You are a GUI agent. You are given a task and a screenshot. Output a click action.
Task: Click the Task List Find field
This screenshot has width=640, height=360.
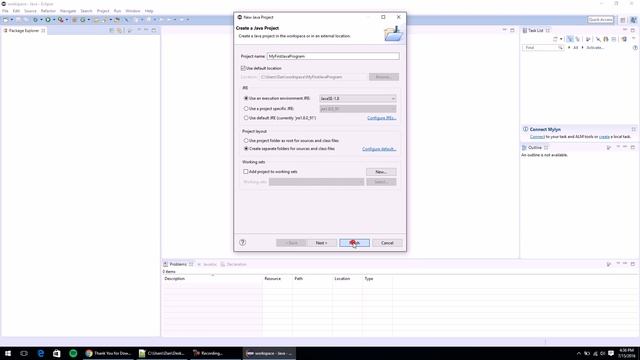(542, 48)
